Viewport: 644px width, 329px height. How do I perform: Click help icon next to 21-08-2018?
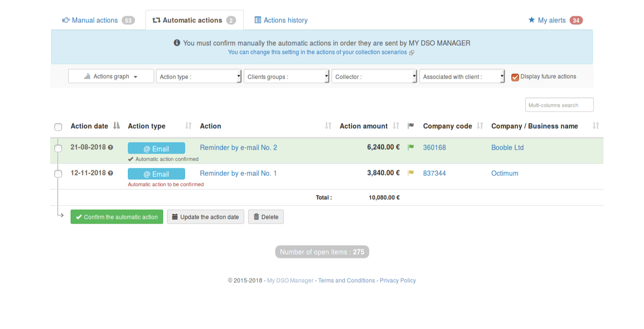[x=111, y=147]
